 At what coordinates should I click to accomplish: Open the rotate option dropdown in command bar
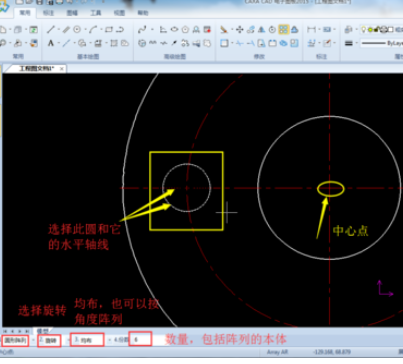tap(49, 341)
